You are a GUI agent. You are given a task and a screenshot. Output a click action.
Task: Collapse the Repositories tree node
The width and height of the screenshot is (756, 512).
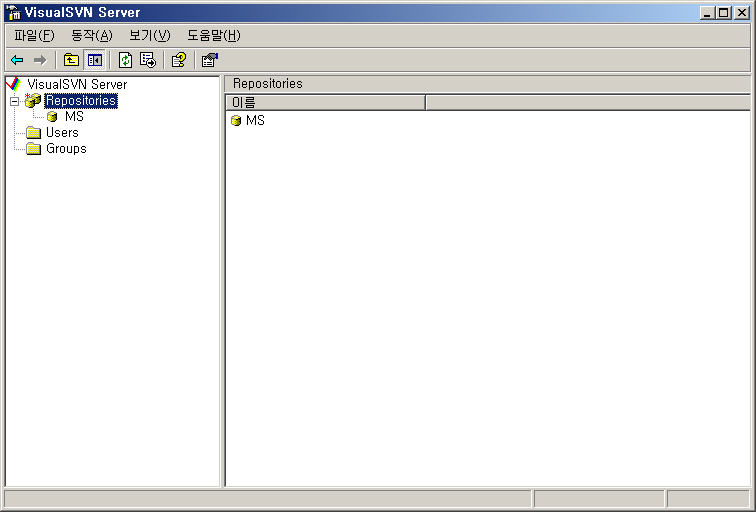pyautogui.click(x=14, y=101)
